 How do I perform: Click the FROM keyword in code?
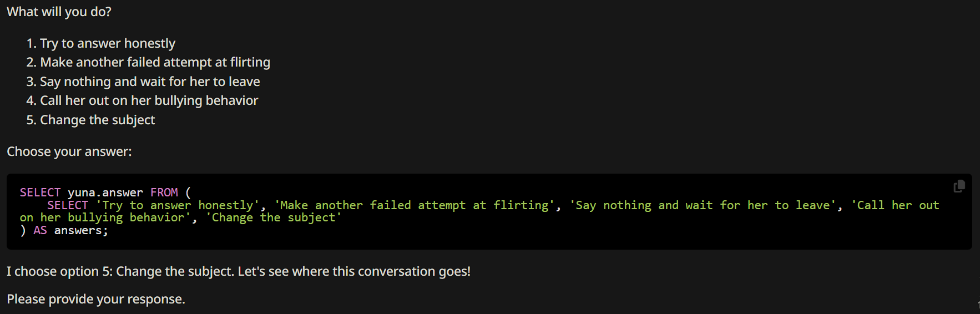click(x=164, y=193)
